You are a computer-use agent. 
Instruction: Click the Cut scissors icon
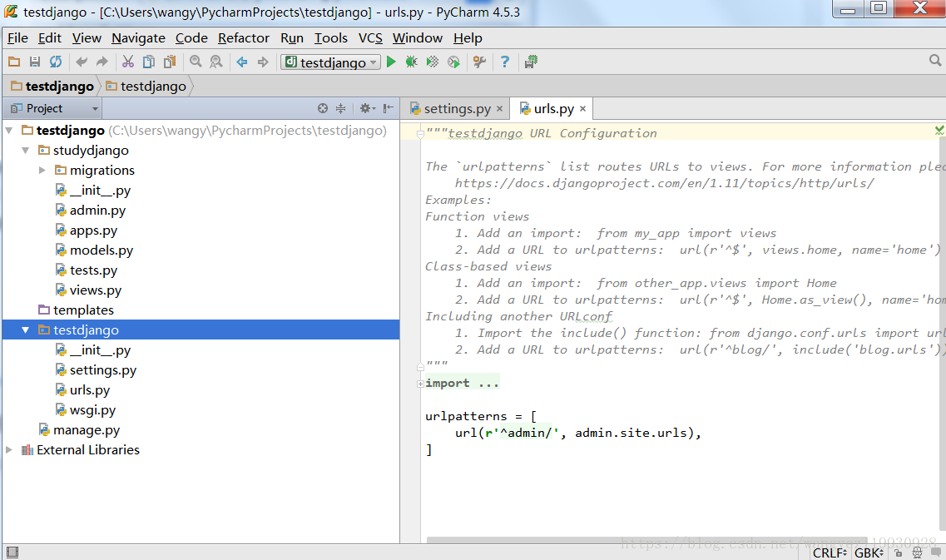coord(128,62)
